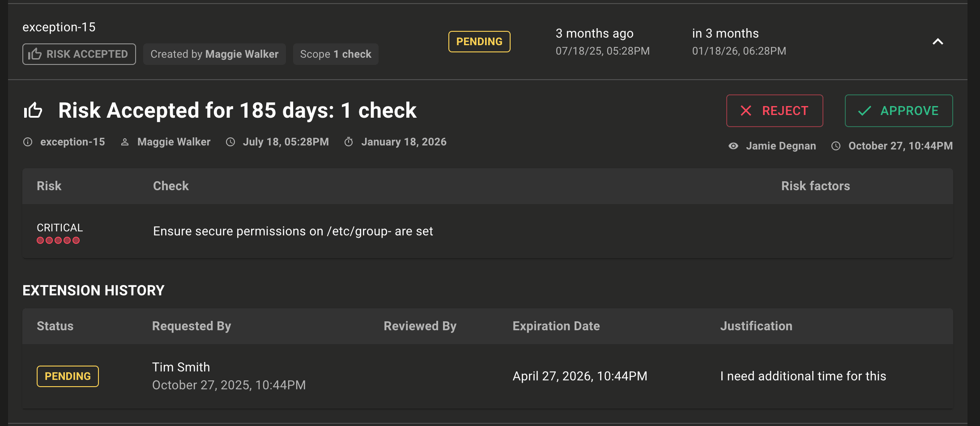
Task: Click the Created by Maggie Walker chip
Action: coord(214,54)
